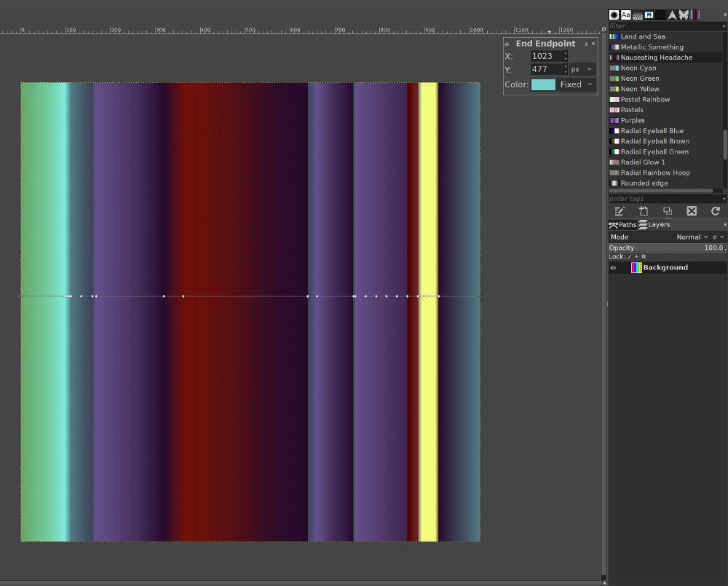Click the New gradient icon
This screenshot has height=586, width=728.
pyautogui.click(x=644, y=211)
